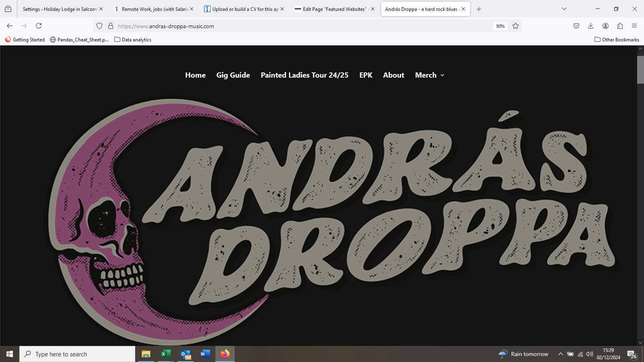Open the Rain tomorrow weather widget
Viewport: 644px width, 362px height.
pos(523,354)
